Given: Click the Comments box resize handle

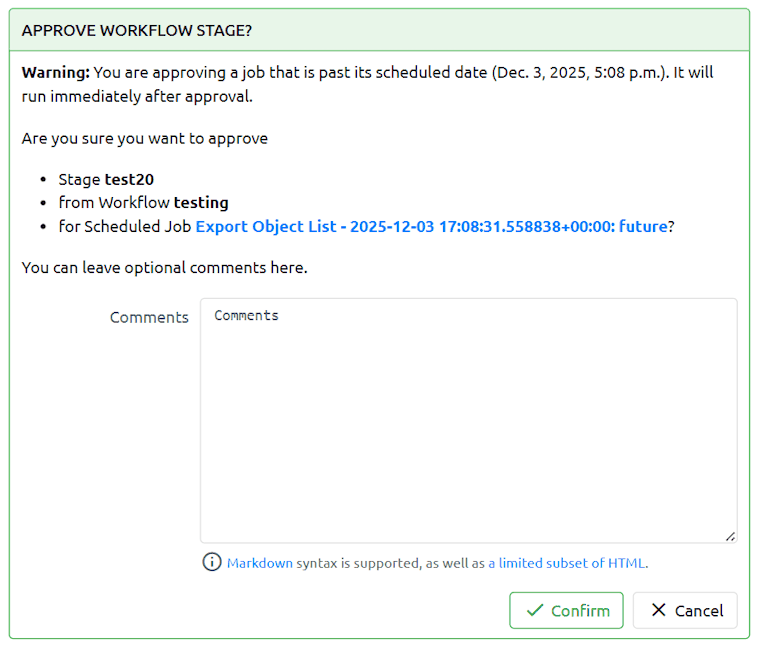Looking at the screenshot, I should [x=730, y=536].
